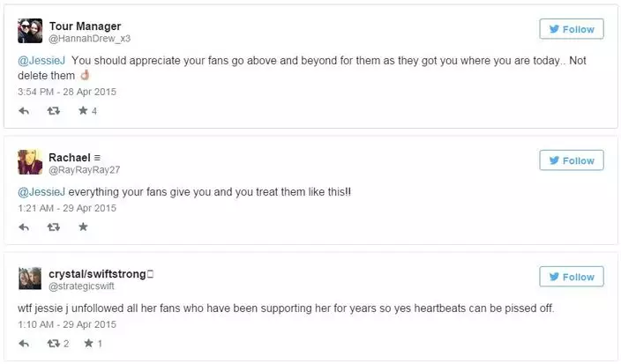This screenshot has width=621, height=364.
Task: View Tour Manager's profile picture
Action: click(x=30, y=32)
